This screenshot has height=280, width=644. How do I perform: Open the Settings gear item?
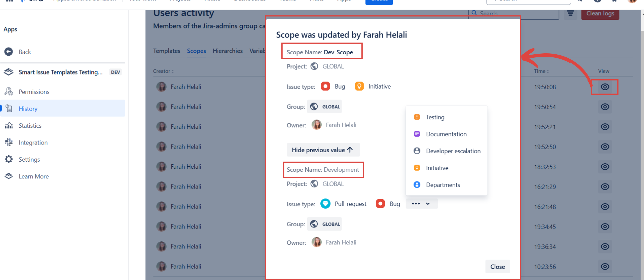click(x=9, y=159)
